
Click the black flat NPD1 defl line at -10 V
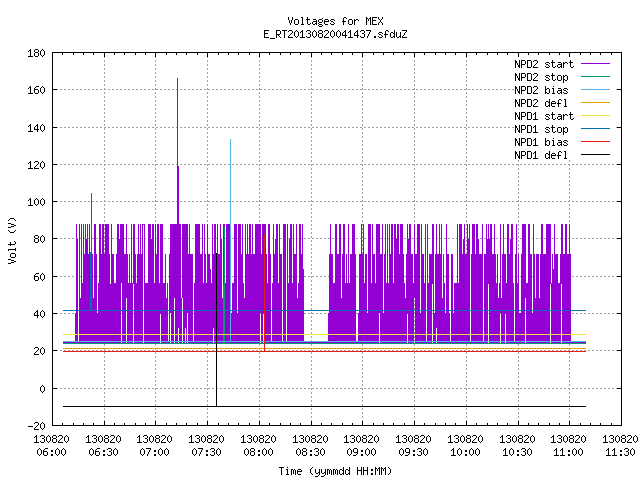(324, 406)
